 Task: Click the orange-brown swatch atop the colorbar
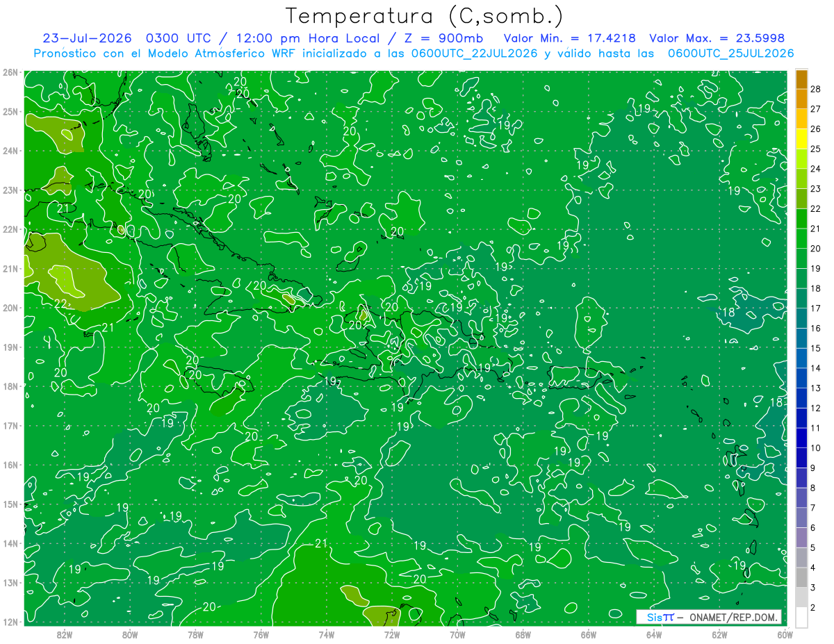tap(801, 79)
